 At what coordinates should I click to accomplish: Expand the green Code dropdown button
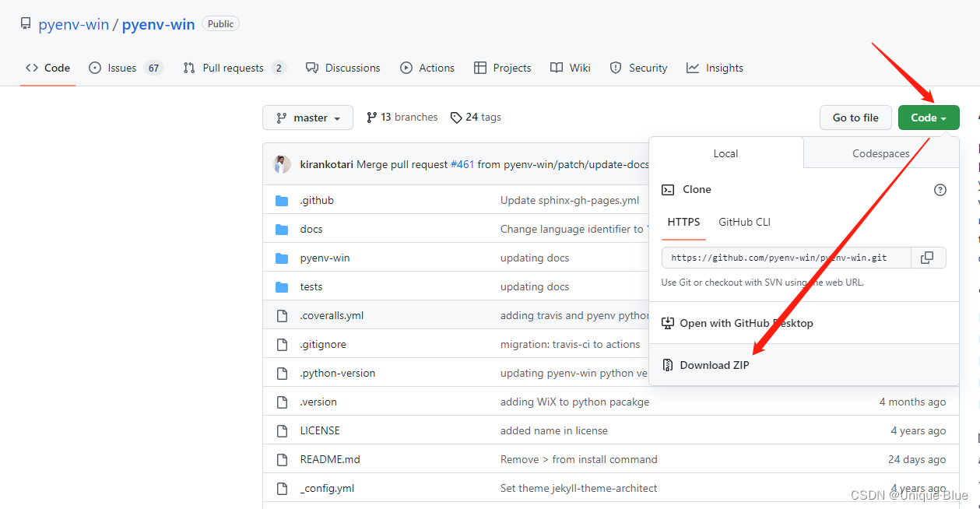(x=929, y=118)
